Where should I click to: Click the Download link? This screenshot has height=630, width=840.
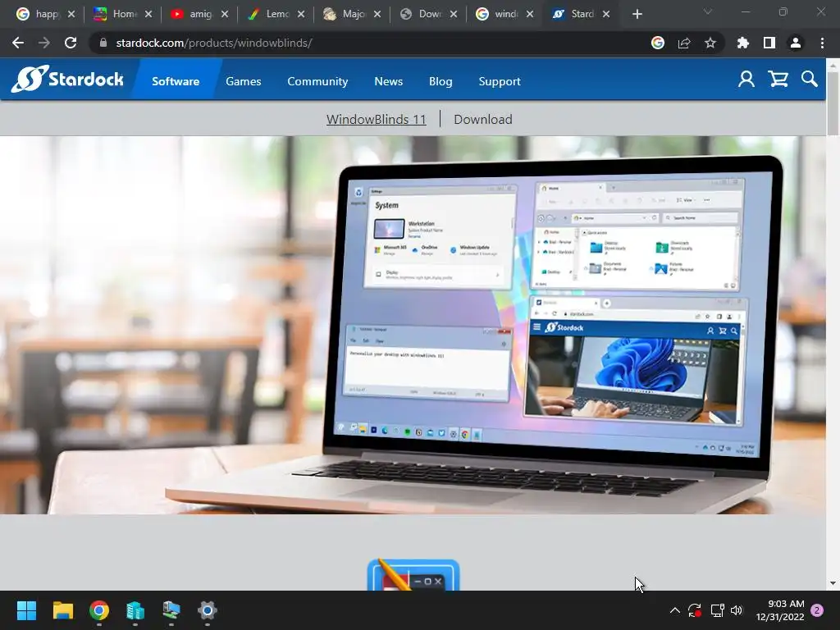coord(482,119)
